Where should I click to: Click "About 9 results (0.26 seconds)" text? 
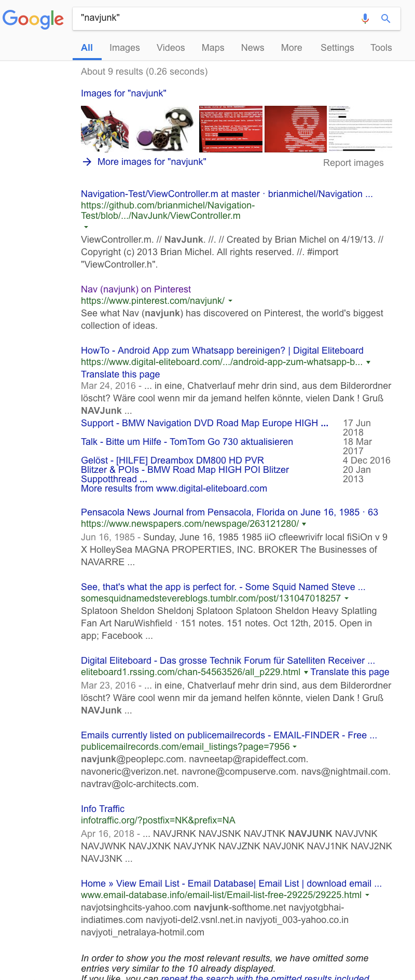[x=144, y=72]
